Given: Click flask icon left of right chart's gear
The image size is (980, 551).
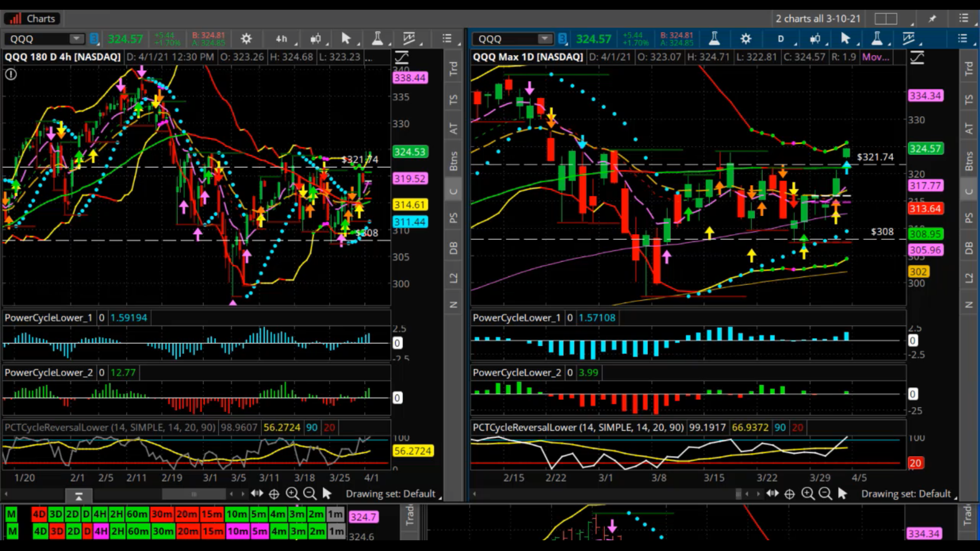Looking at the screenshot, I should click(714, 39).
